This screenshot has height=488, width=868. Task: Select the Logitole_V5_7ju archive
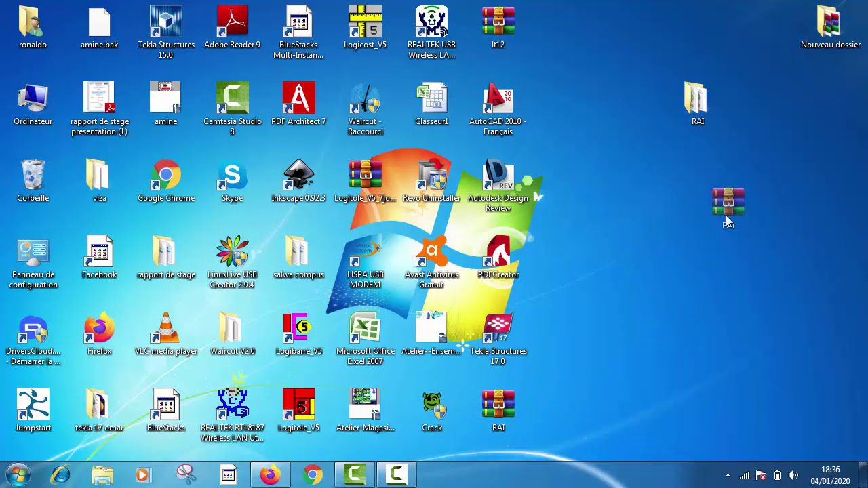tap(365, 176)
